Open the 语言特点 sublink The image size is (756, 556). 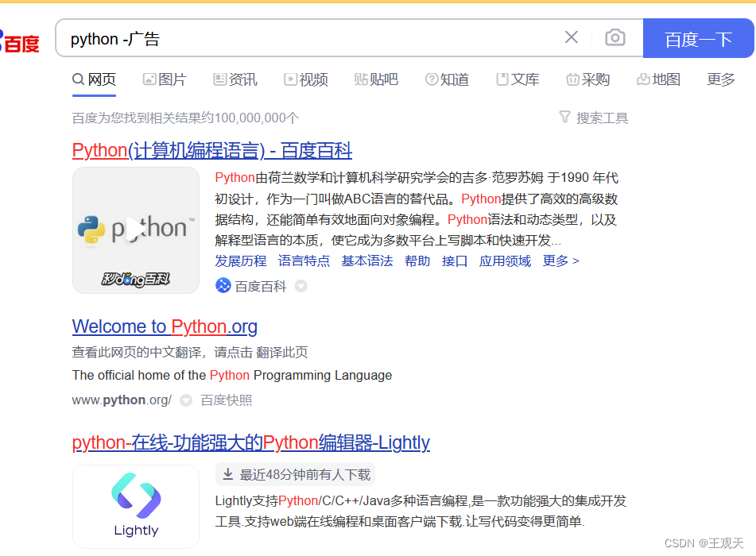(x=304, y=261)
